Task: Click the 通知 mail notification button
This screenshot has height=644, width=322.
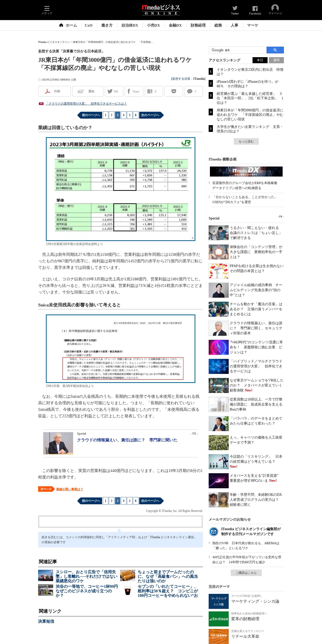Action: tap(88, 91)
